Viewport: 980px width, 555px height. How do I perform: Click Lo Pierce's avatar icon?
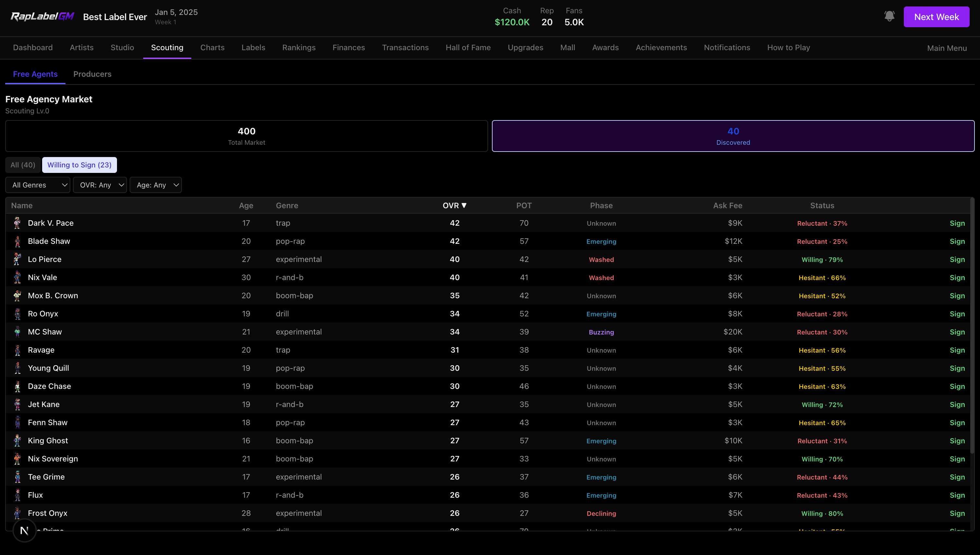[17, 259]
